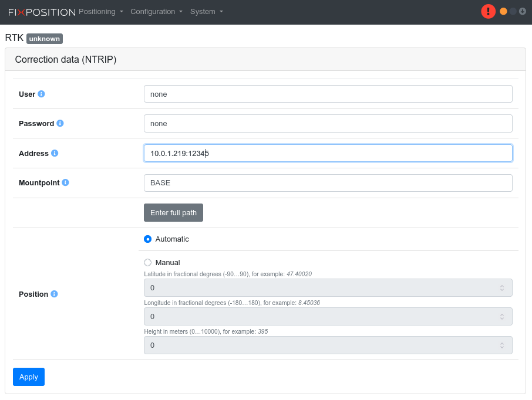532x400 pixels.
Task: Select the Manual position radio button
Action: 148,262
